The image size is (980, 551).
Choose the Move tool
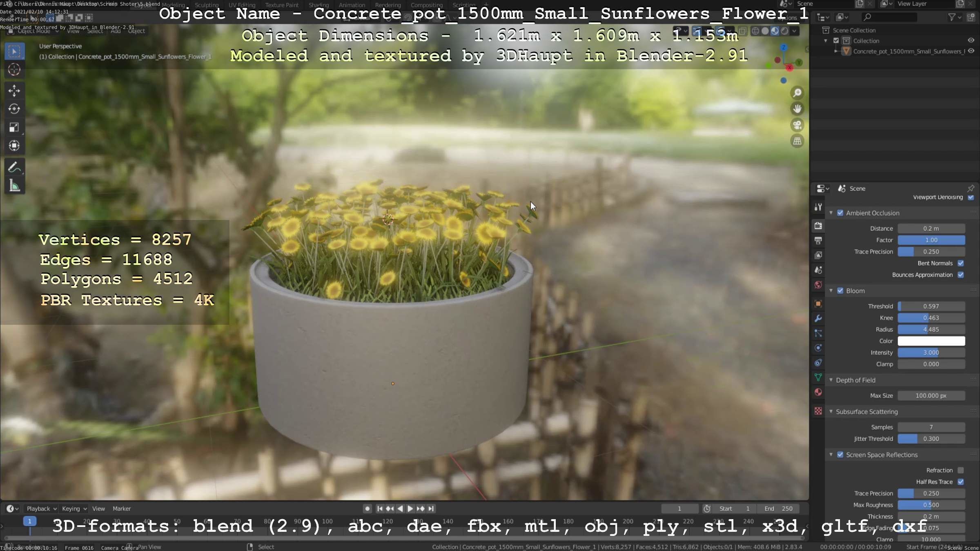coord(14,91)
